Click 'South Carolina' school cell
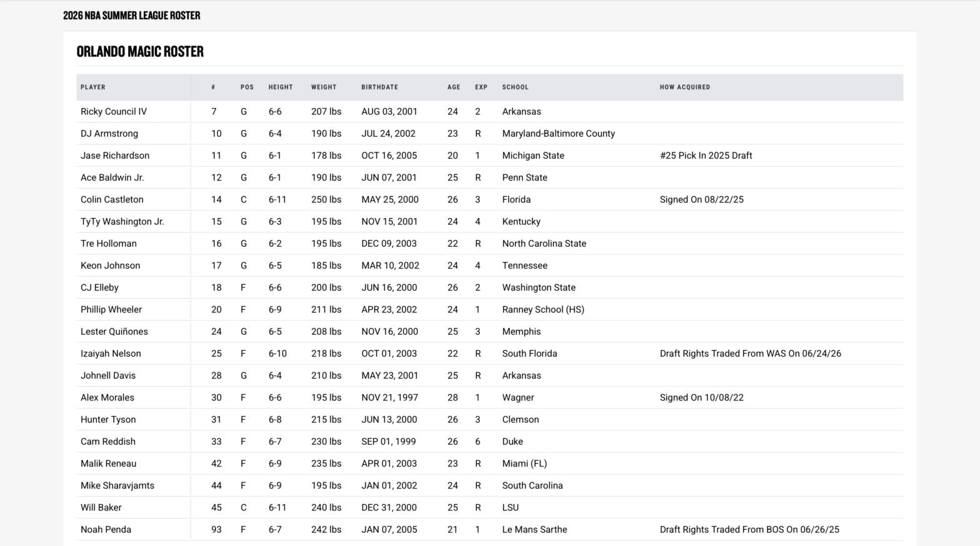 click(x=532, y=485)
